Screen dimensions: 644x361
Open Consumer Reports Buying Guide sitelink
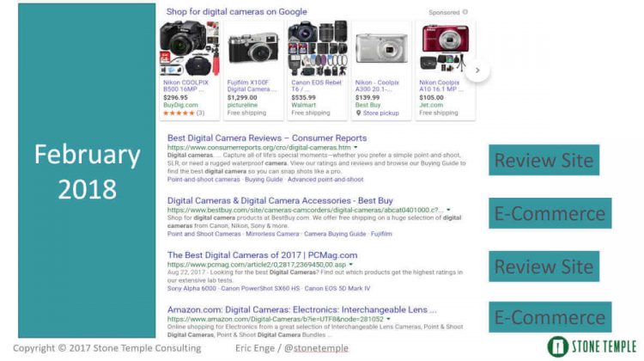pos(264,180)
